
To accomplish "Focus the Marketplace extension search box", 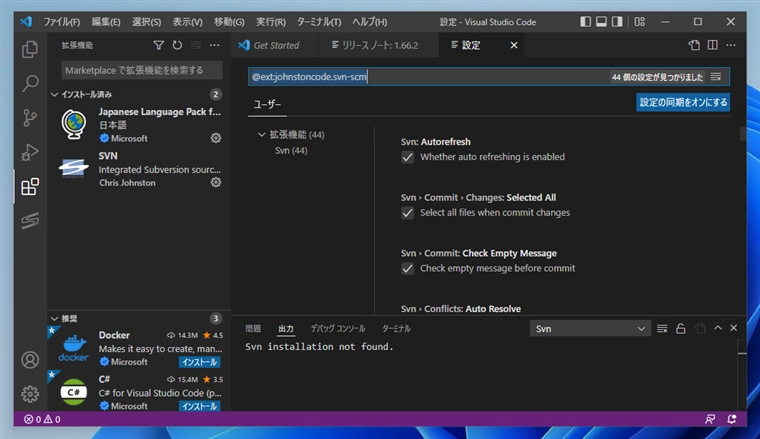I will click(x=142, y=70).
